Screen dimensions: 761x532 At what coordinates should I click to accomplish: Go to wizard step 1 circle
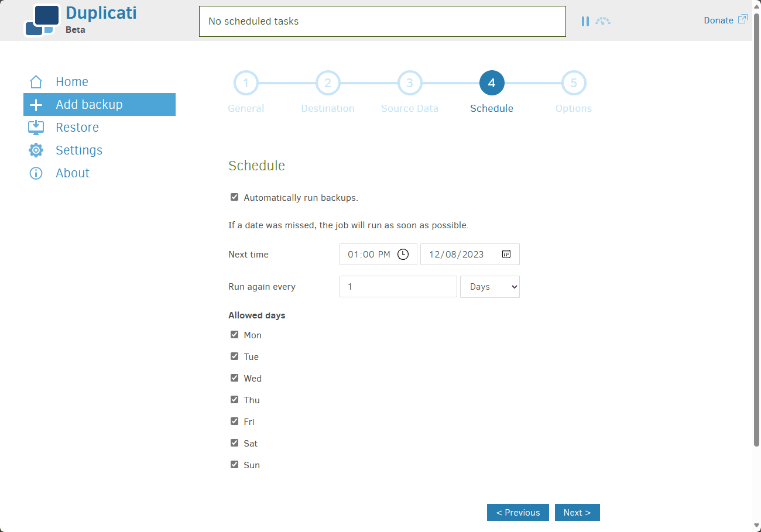coord(246,83)
